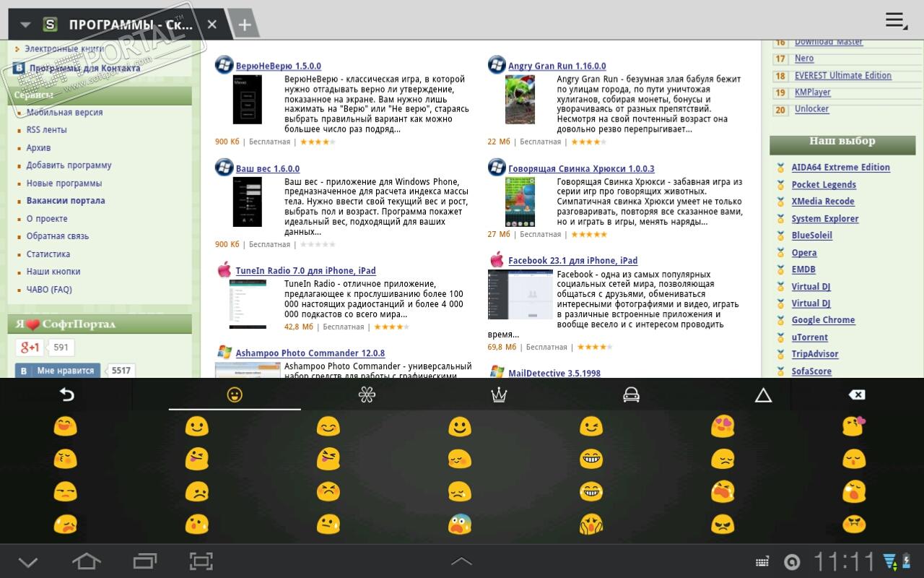924x578 pixels.
Task: Hide the keyboard with the down chevron
Action: 27,561
